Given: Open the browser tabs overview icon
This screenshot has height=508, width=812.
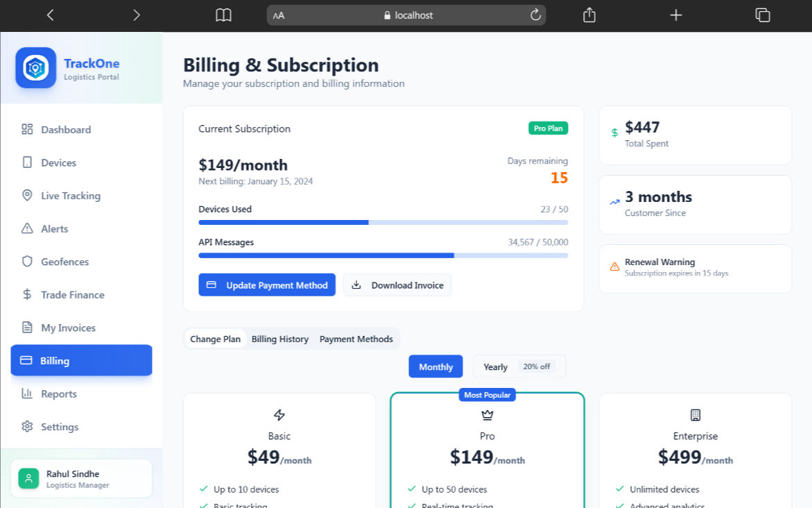Looking at the screenshot, I should [x=763, y=15].
